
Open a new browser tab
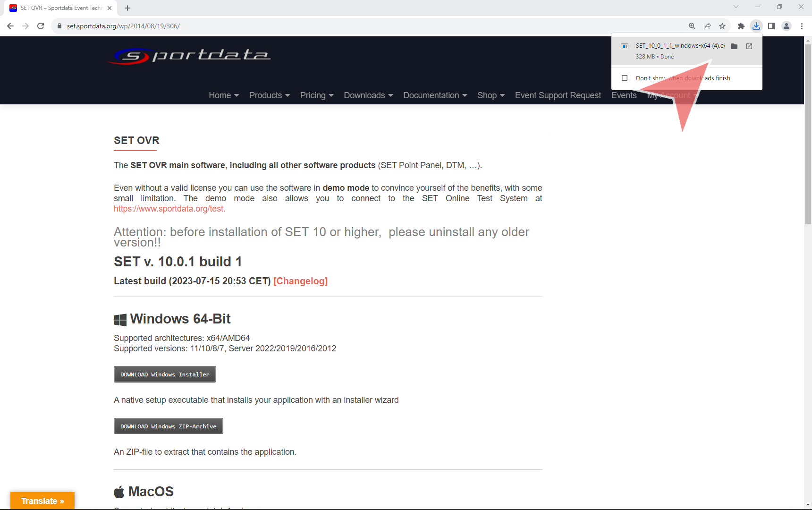point(127,8)
